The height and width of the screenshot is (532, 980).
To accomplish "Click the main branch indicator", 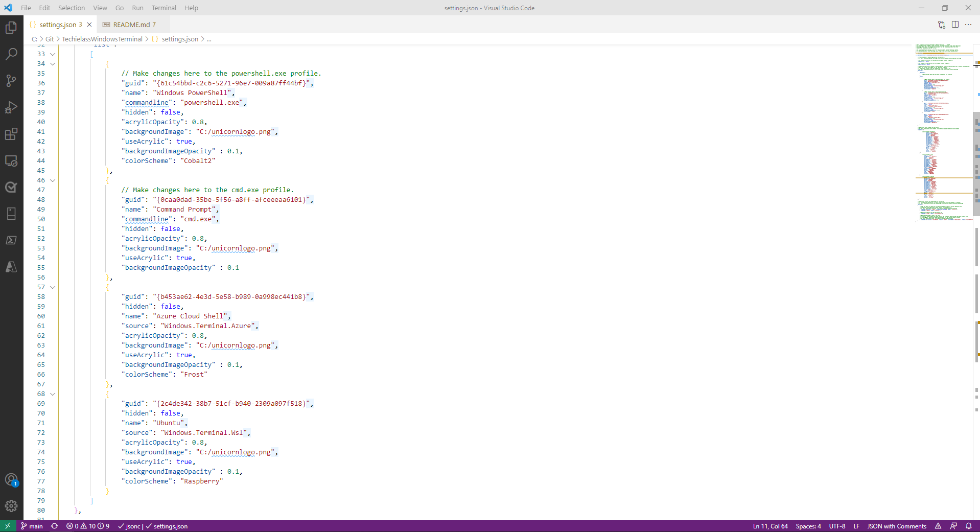I will (32, 526).
